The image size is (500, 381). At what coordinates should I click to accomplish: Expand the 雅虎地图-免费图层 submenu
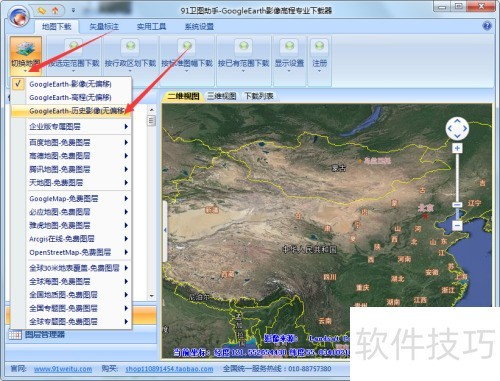tap(71, 225)
